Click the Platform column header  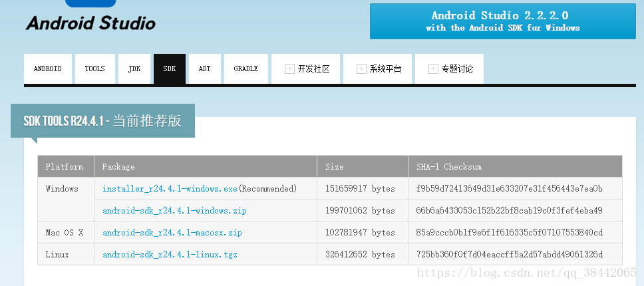tap(66, 166)
